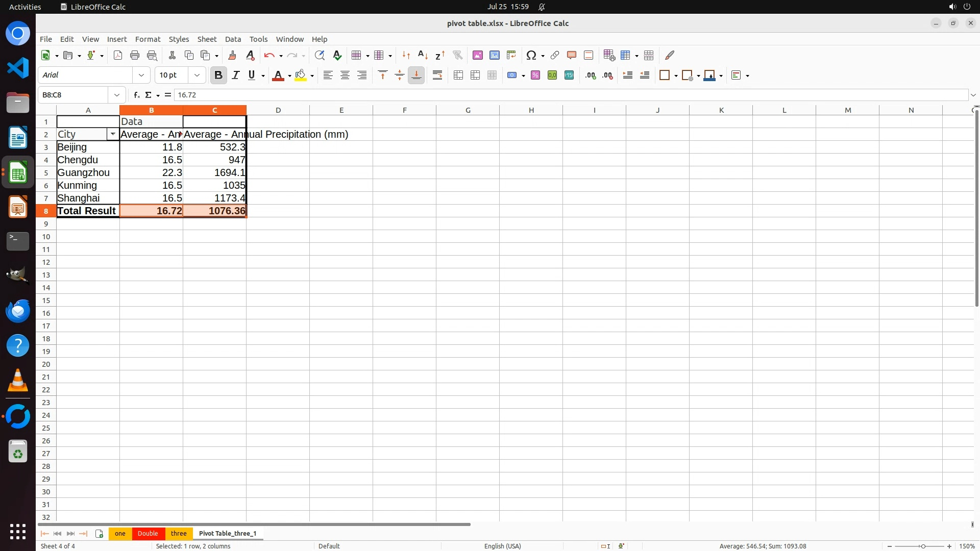This screenshot has width=980, height=551.
Task: Click the Clone Formatting paintbrush icon
Action: (x=232, y=55)
